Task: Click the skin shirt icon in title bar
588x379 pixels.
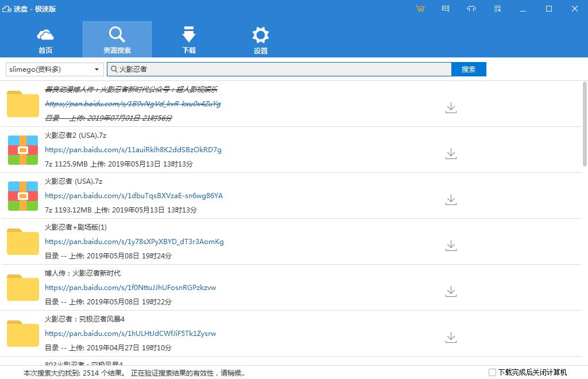Action: point(471,9)
